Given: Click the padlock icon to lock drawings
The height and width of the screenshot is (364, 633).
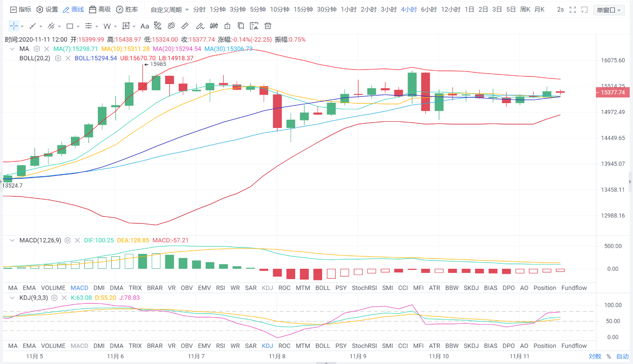Looking at the screenshot, I should (227, 26).
